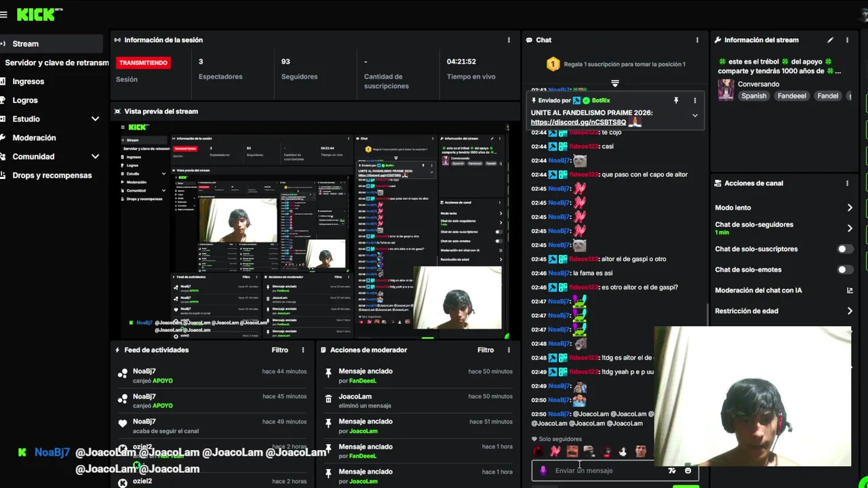Screen dimensions: 868x488
Task: Select NoaBj7 'hace 45 minutos' APOYO row
Action: point(211,401)
